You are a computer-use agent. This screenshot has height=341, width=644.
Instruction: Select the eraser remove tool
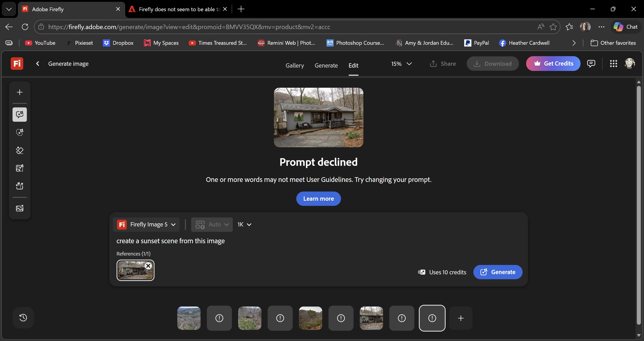coord(19,150)
